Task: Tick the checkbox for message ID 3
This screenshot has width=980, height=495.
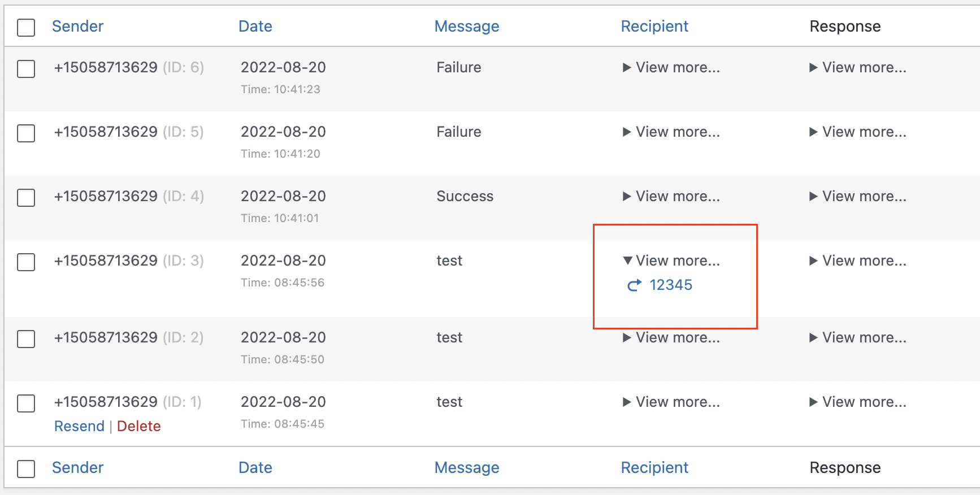Action: pos(26,262)
